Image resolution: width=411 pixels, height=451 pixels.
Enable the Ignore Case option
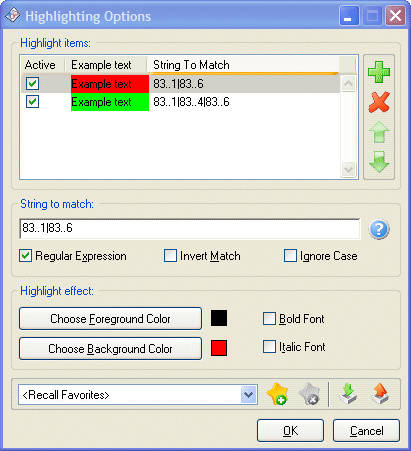(x=290, y=256)
